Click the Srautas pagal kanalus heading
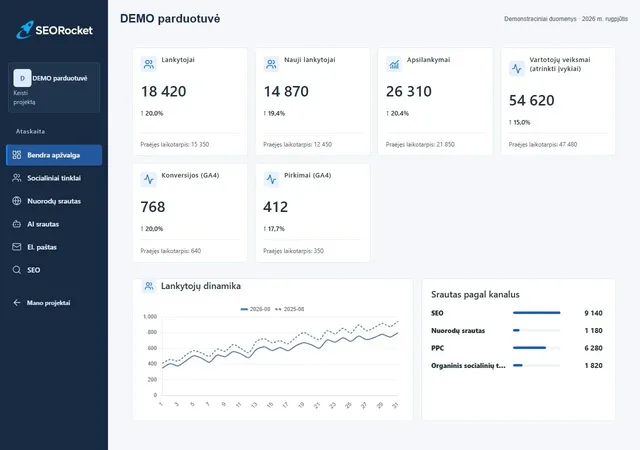Viewport: 640px width, 450px height. tap(475, 294)
